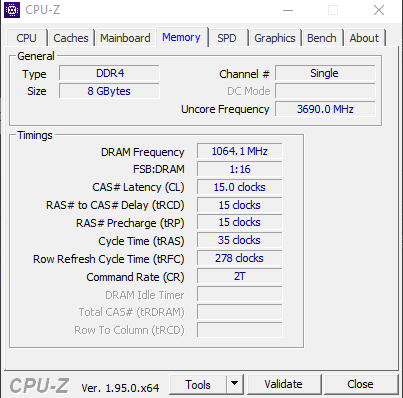The height and width of the screenshot is (398, 403).
Task: Switch to the Bench tab
Action: pyautogui.click(x=322, y=38)
